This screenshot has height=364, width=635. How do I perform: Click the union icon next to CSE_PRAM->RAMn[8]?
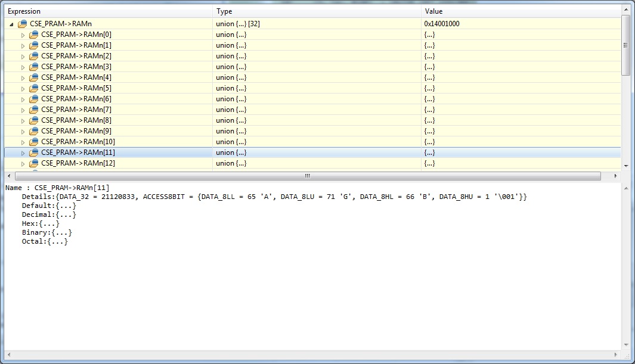tap(33, 120)
